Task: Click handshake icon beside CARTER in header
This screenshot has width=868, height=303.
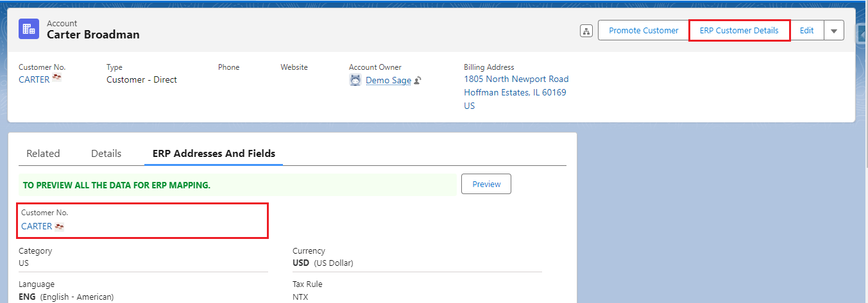Action: click(x=57, y=79)
